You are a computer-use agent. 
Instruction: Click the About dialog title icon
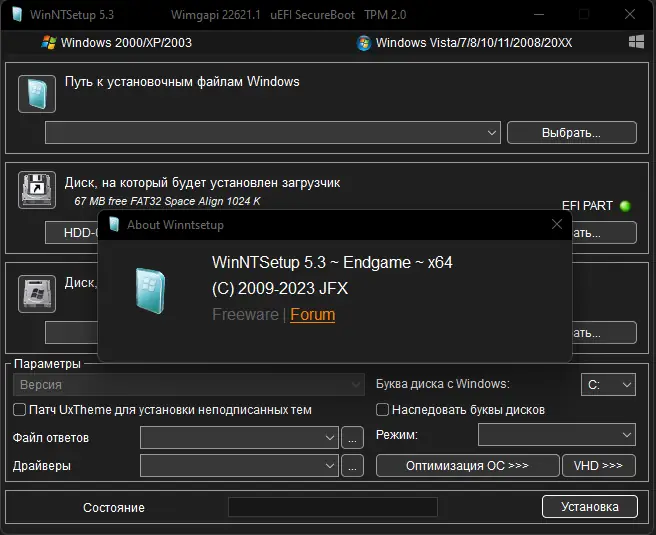pos(114,225)
